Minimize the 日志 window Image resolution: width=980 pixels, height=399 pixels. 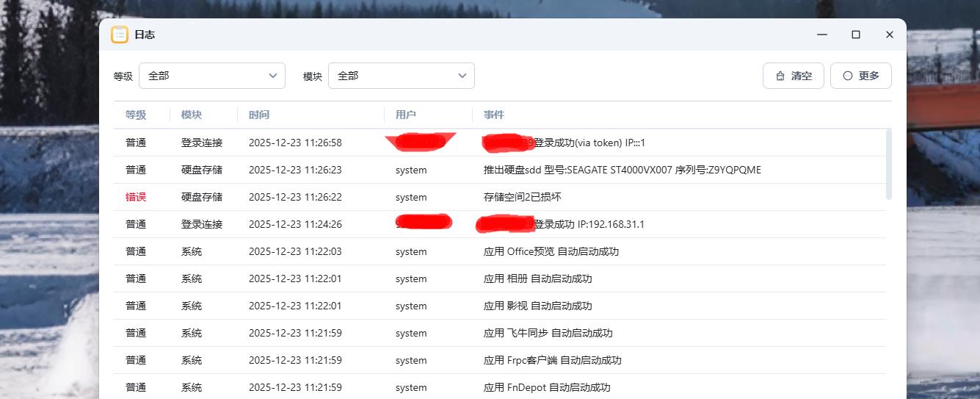[x=823, y=35]
